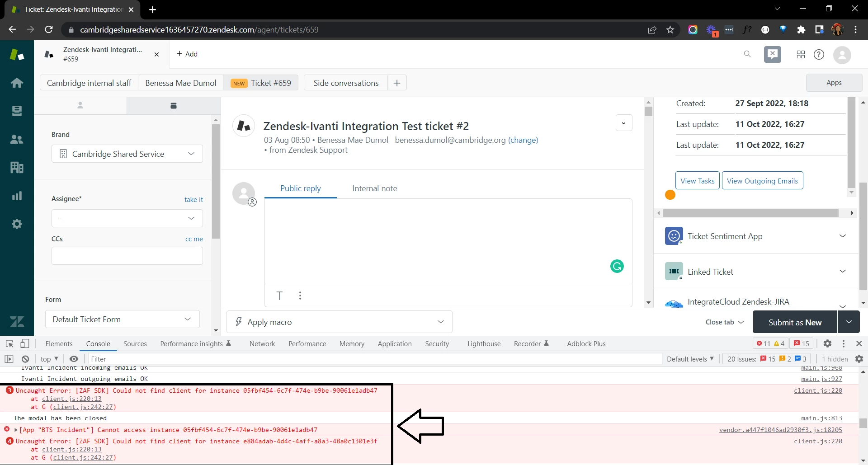This screenshot has width=868, height=465.
Task: Click the (change) requester link
Action: pos(523,140)
